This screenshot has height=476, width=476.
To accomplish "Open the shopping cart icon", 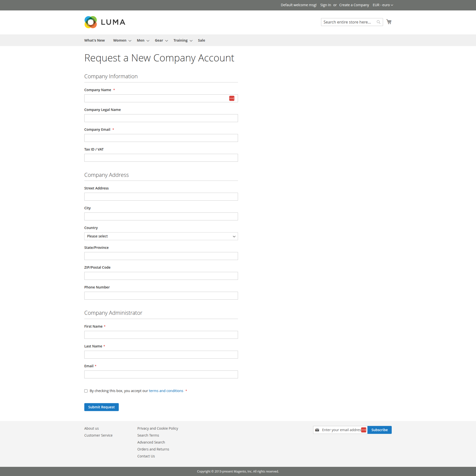I will coord(389,22).
